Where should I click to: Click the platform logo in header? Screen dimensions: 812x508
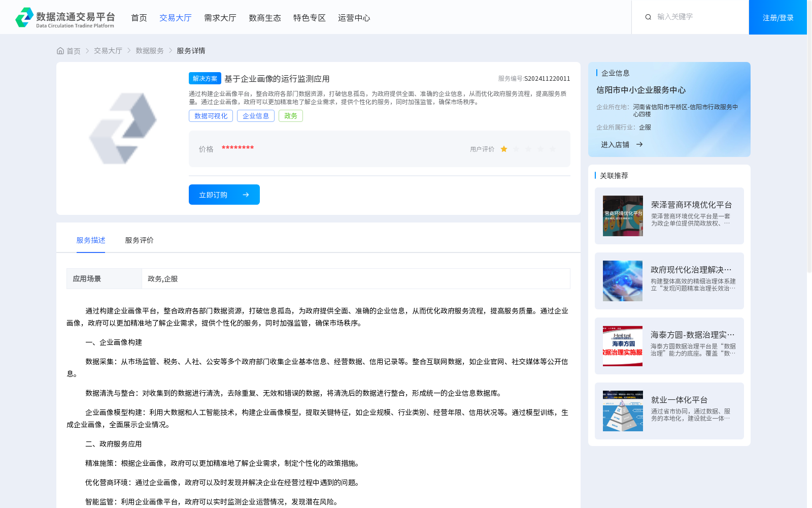pos(65,17)
